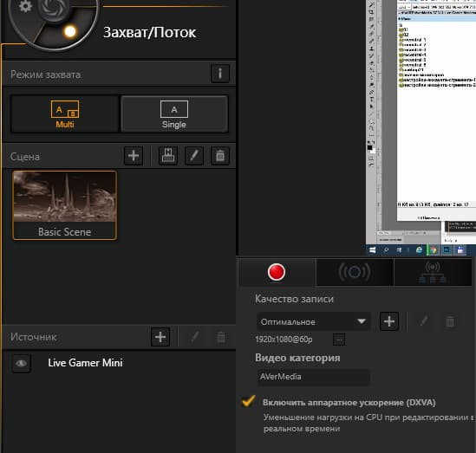Add a recording quality profile
The width and height of the screenshot is (476, 453).
tap(389, 321)
